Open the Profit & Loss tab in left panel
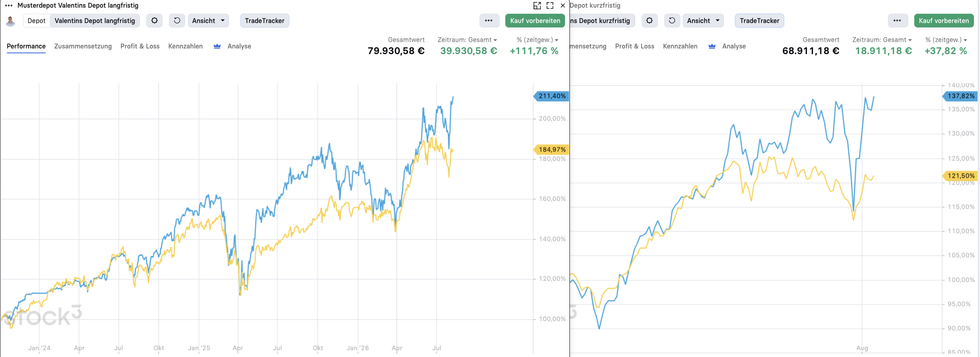This screenshot has width=980, height=357. (140, 46)
